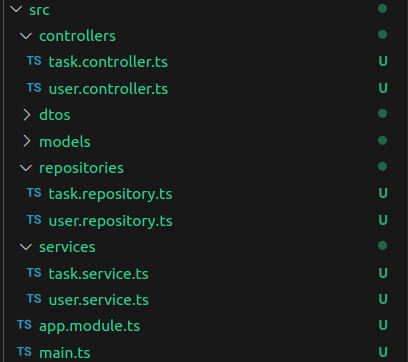The height and width of the screenshot is (362, 408).
Task: Select the services folder label
Action: coord(67,247)
